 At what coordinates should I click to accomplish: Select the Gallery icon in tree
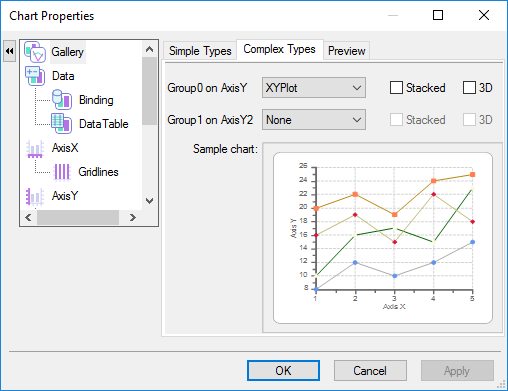[35, 52]
